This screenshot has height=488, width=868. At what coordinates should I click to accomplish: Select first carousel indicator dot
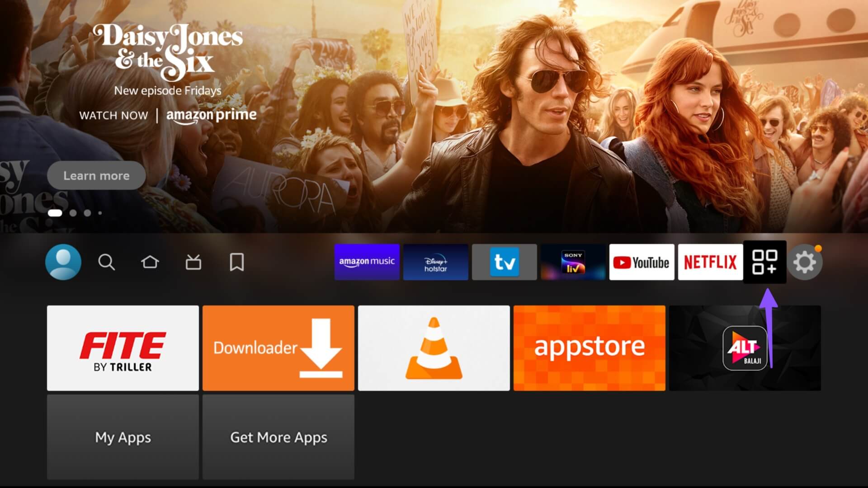(55, 213)
